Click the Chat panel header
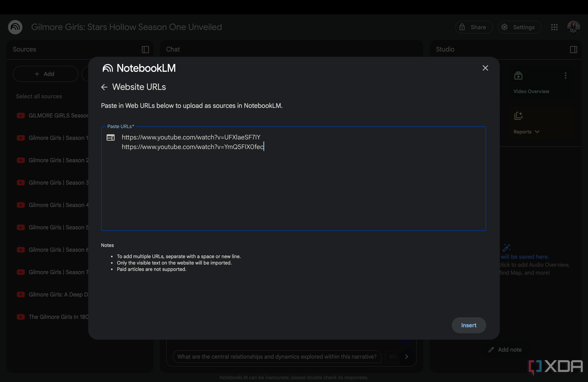This screenshot has height=382, width=588. [173, 49]
